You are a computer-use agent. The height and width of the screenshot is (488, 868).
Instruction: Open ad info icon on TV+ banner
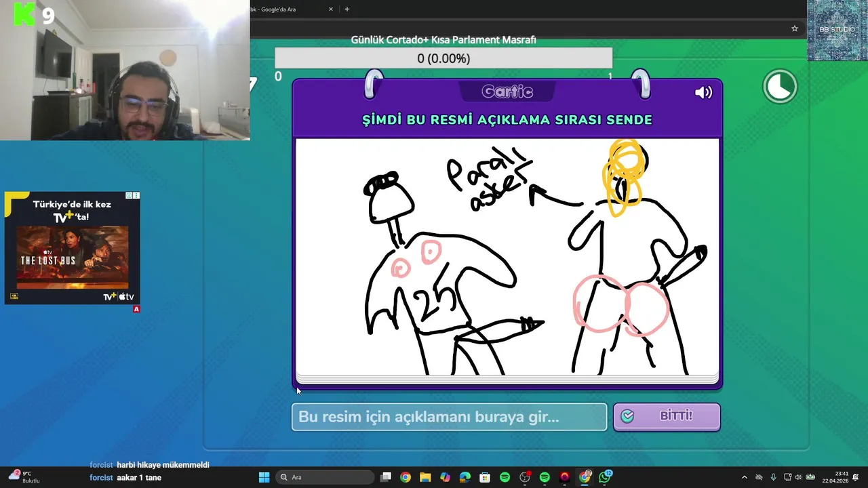(130, 196)
